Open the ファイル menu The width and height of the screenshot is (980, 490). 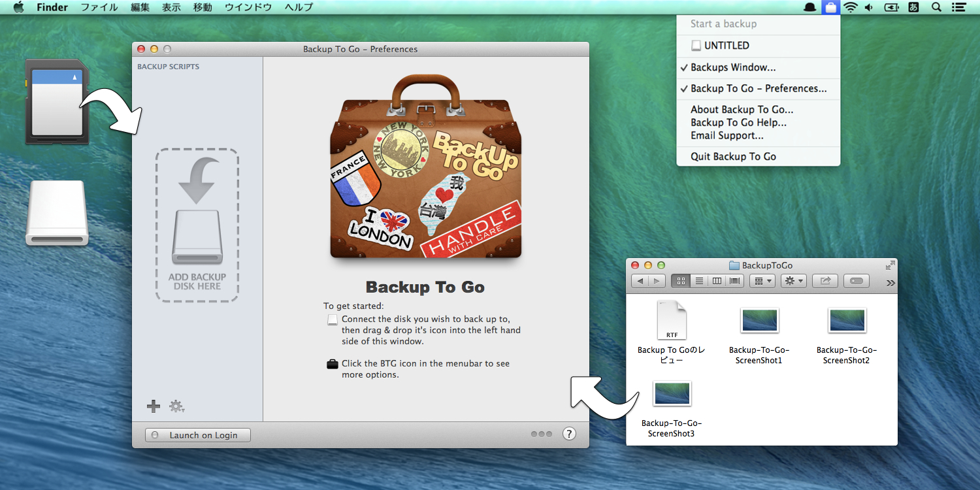[x=99, y=7]
